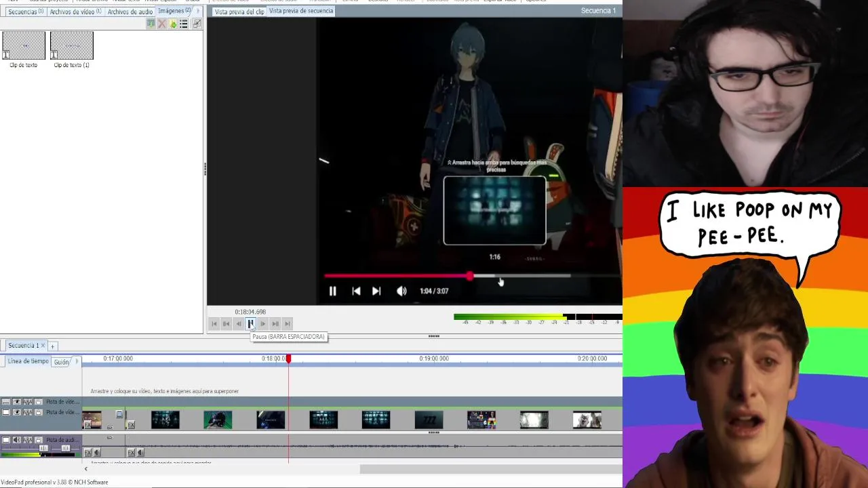
Task: Pause the embedded video in the preview
Action: 332,291
